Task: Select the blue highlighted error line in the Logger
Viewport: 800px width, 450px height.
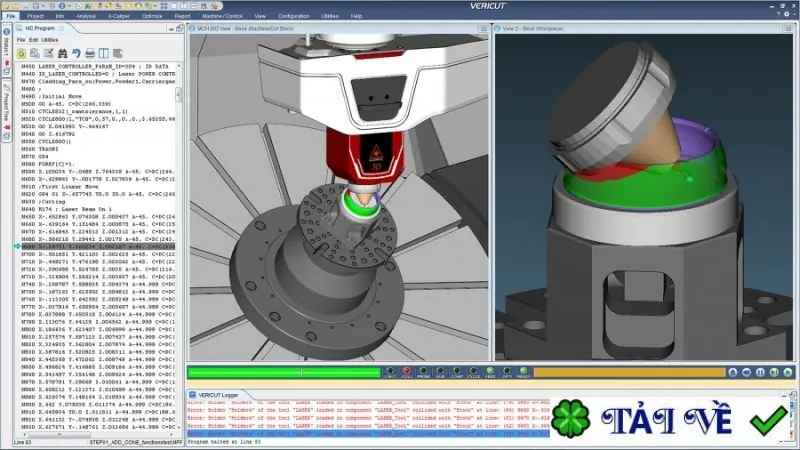Action: (x=368, y=433)
